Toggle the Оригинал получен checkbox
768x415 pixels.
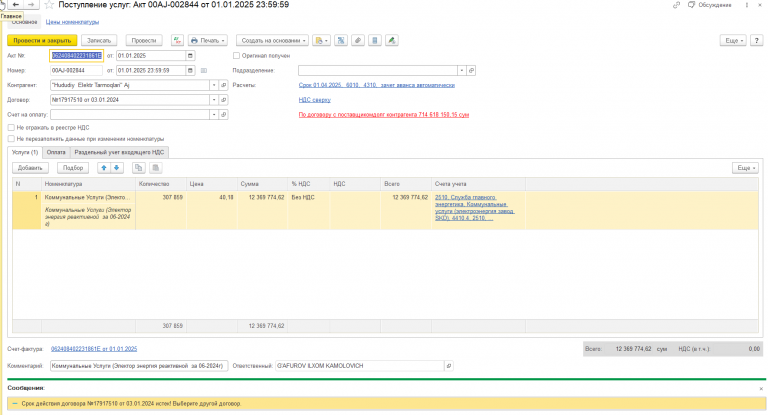(x=237, y=56)
